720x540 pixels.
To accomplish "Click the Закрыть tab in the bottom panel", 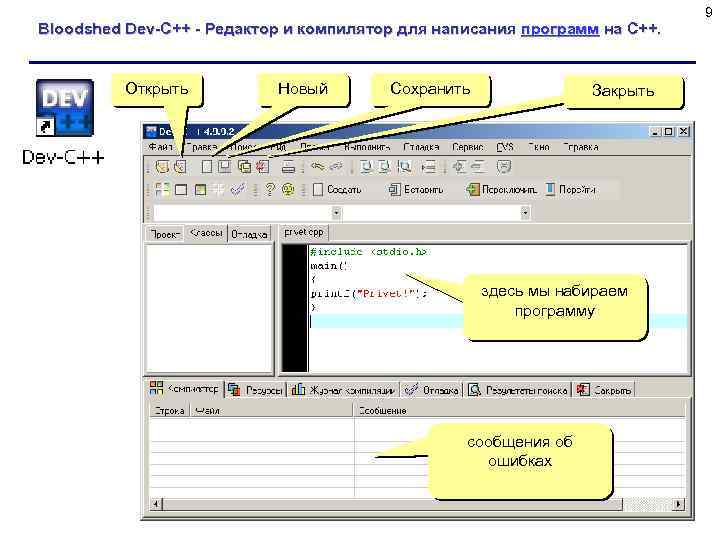I will coord(604,390).
